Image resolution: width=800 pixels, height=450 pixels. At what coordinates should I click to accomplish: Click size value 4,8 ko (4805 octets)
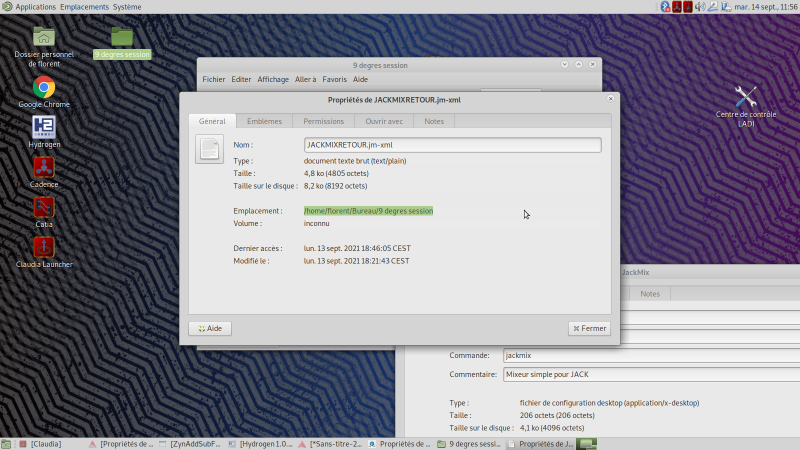tap(336, 173)
